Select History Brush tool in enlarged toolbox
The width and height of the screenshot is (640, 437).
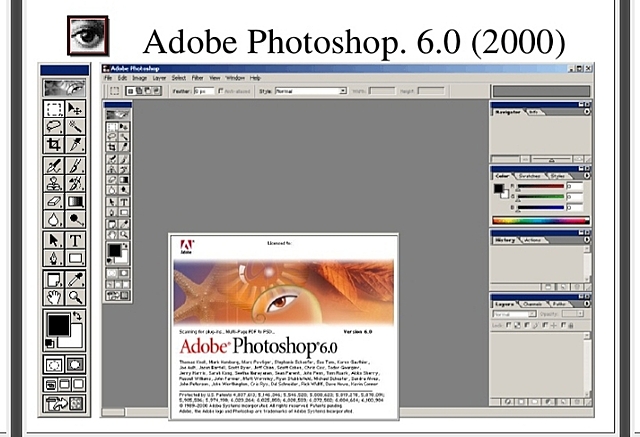coord(75,183)
